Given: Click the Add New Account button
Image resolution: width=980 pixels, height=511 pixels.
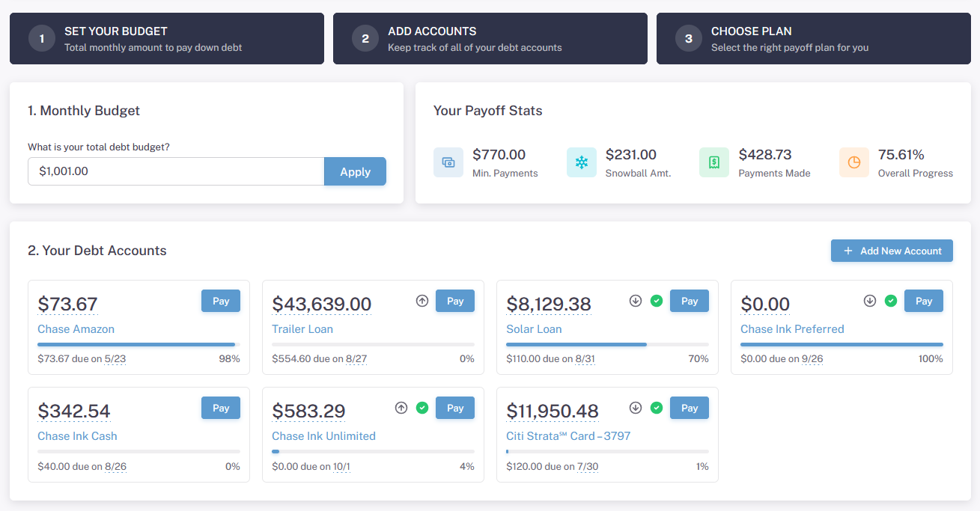Looking at the screenshot, I should click(x=892, y=251).
